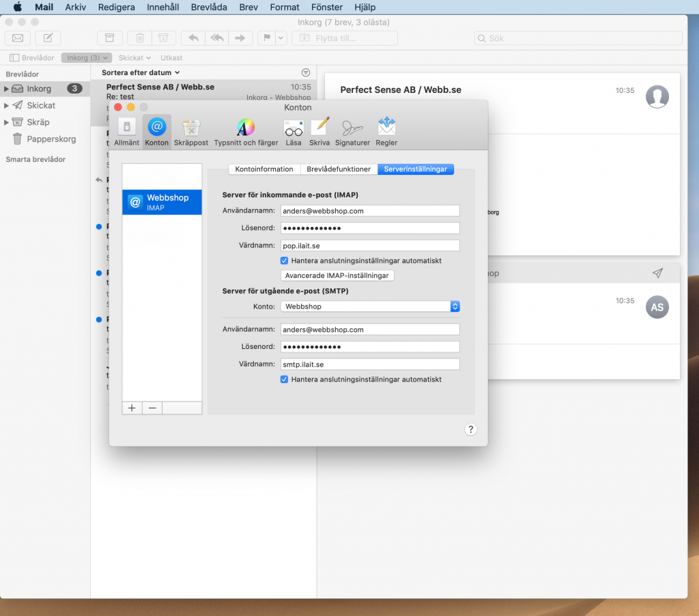Expand the Inkorg mailbox triangle

coord(6,89)
